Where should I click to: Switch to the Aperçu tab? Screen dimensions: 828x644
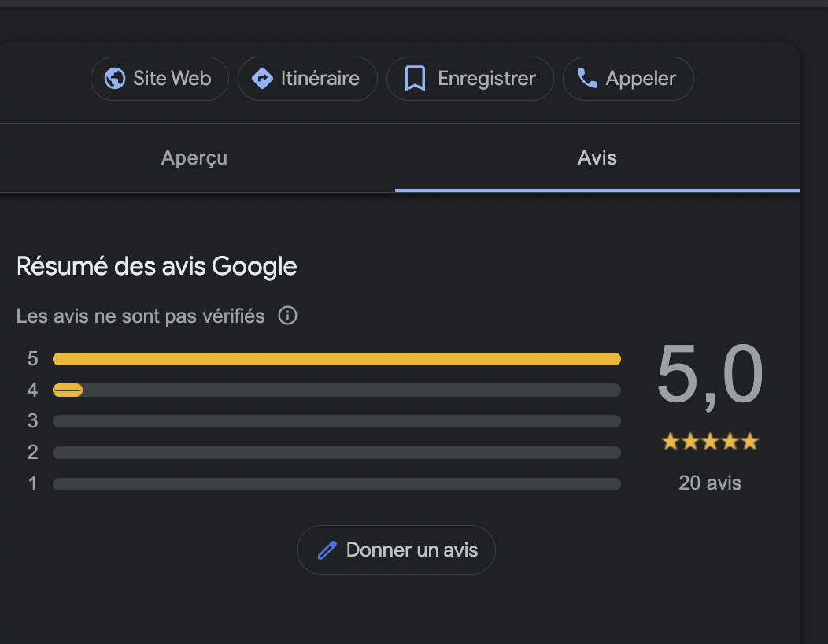click(194, 157)
